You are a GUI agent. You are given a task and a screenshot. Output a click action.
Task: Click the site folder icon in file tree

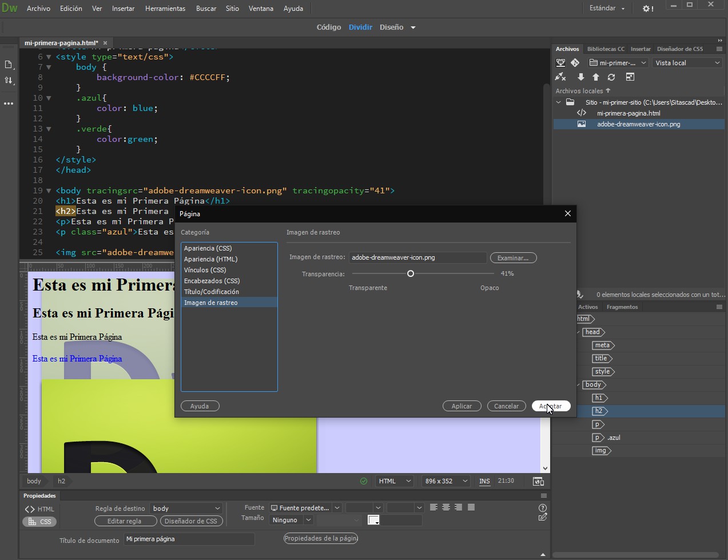point(570,102)
